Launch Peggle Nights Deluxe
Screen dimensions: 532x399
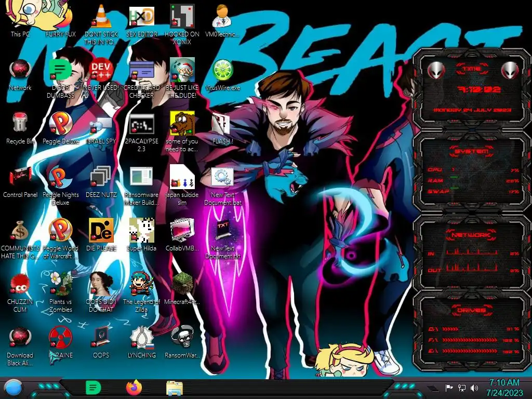click(60, 185)
